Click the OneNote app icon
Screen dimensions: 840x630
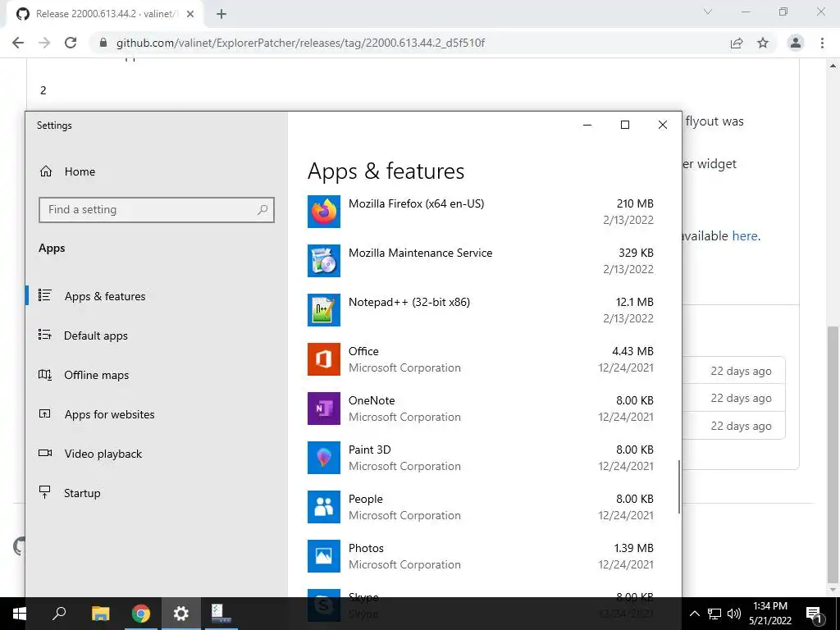click(323, 409)
